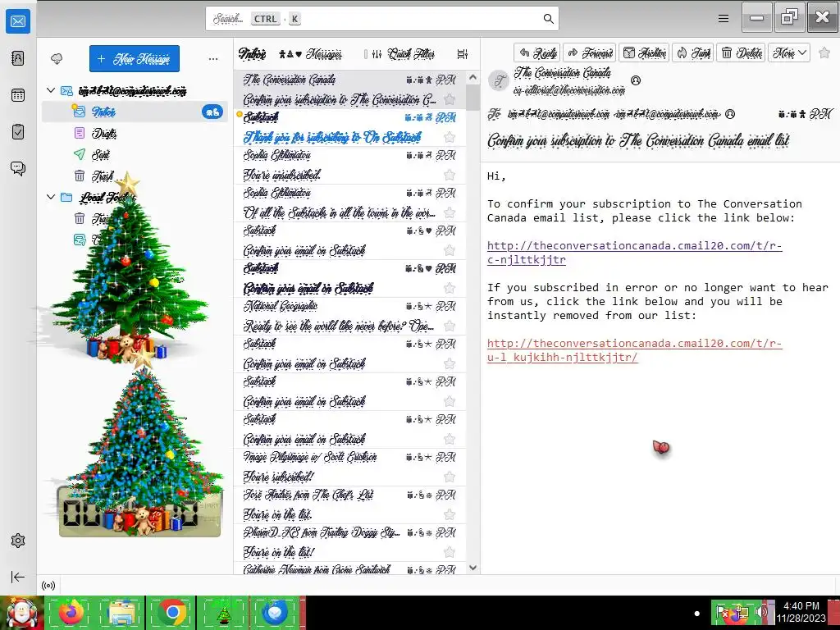Star the Conversation Canada subscription message
This screenshot has height=630, width=840.
click(x=450, y=99)
